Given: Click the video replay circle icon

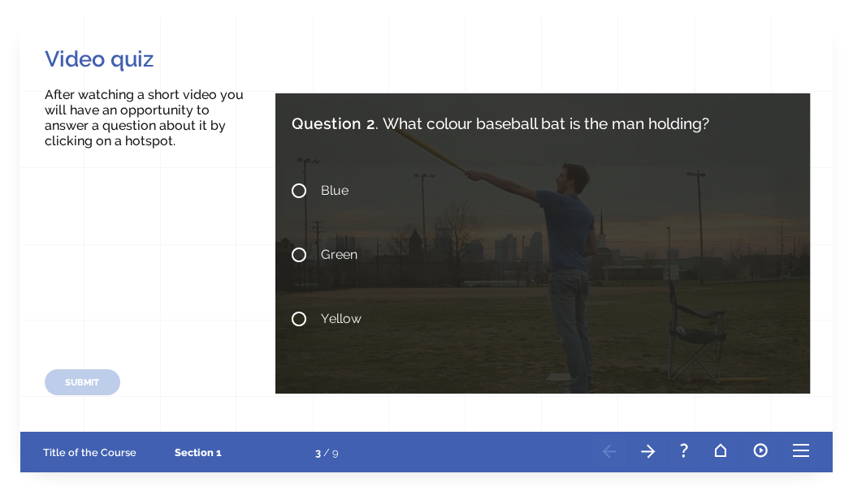Looking at the screenshot, I should coord(760,451).
